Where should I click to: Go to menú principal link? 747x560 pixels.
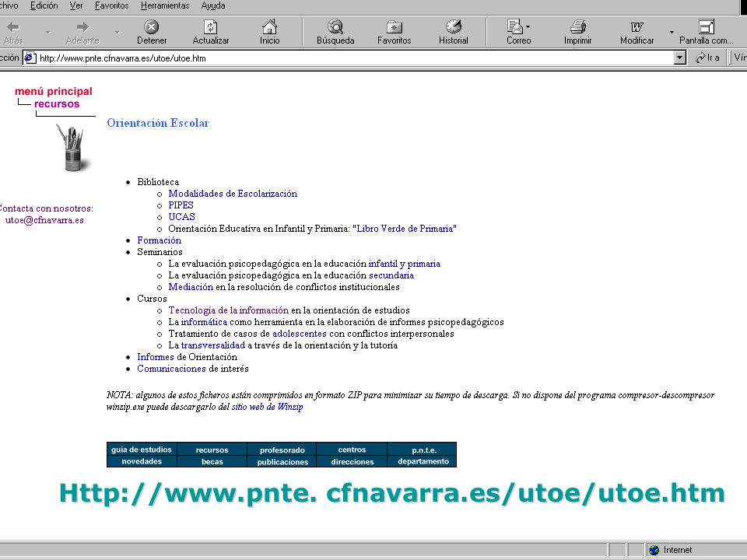(54, 92)
